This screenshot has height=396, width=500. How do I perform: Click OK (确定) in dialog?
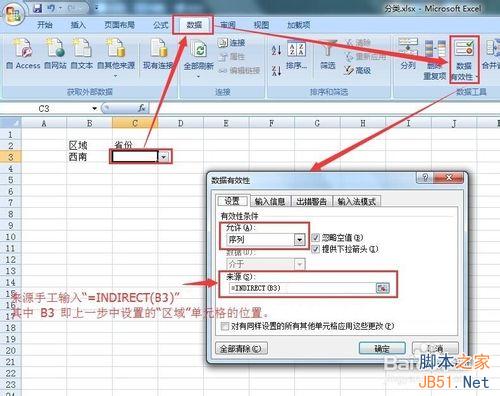[x=382, y=349]
